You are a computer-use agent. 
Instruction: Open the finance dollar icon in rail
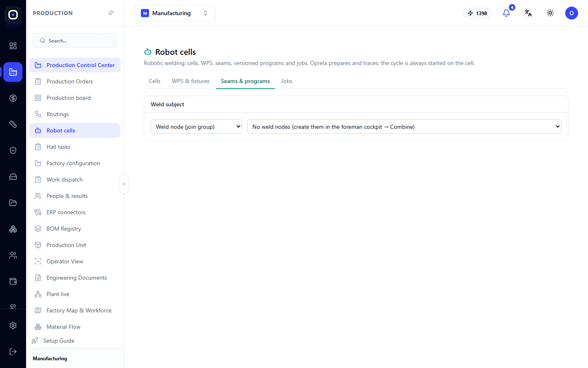coord(13,98)
